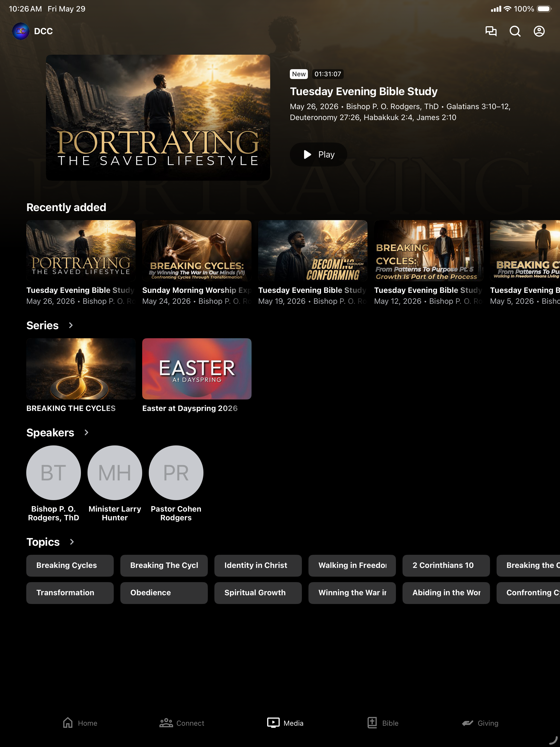Screen dimensions: 560x747
Task: Choose the Abiding in the Word topic
Action: tap(446, 593)
